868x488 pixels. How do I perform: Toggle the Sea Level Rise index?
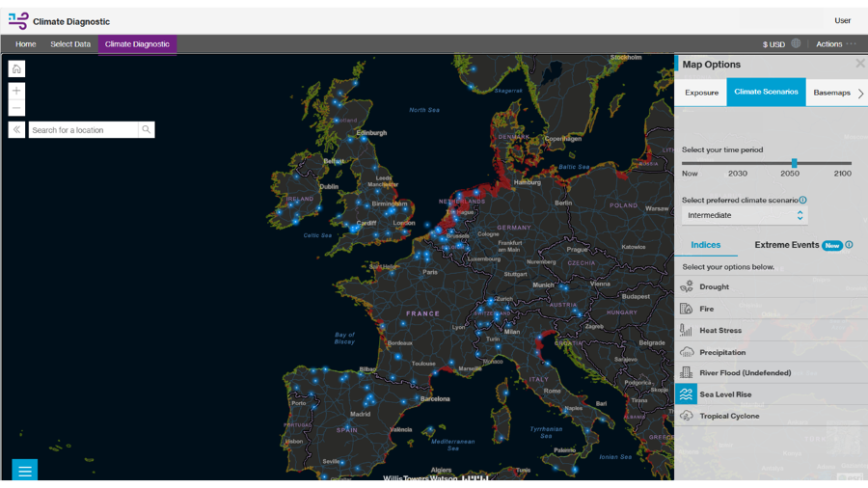725,394
